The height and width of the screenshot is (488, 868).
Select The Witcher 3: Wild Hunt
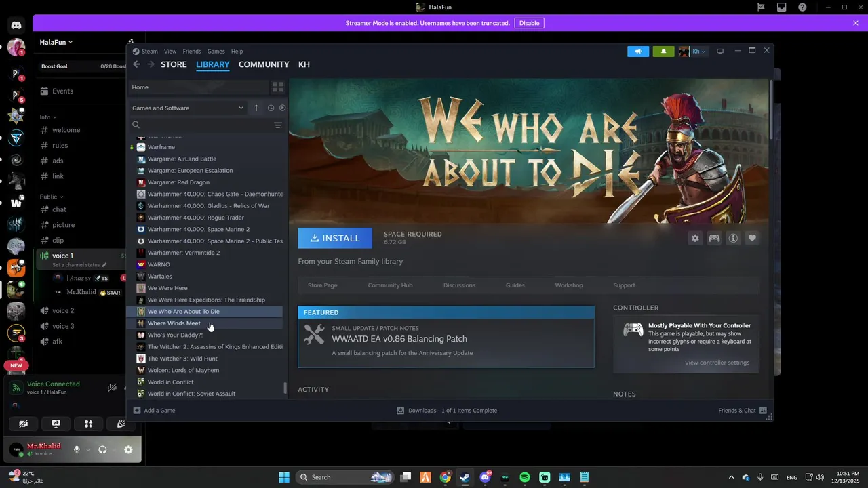(205, 359)
